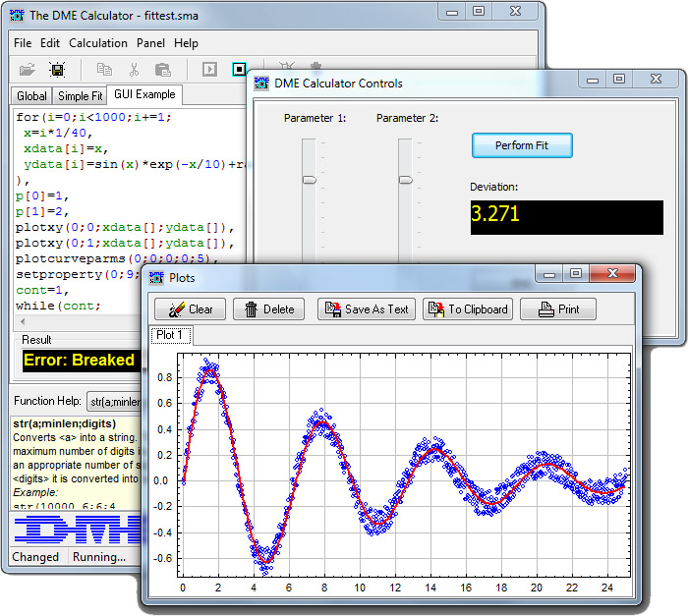The width and height of the screenshot is (688, 616).
Task: Switch to the Global tab
Action: point(31,96)
